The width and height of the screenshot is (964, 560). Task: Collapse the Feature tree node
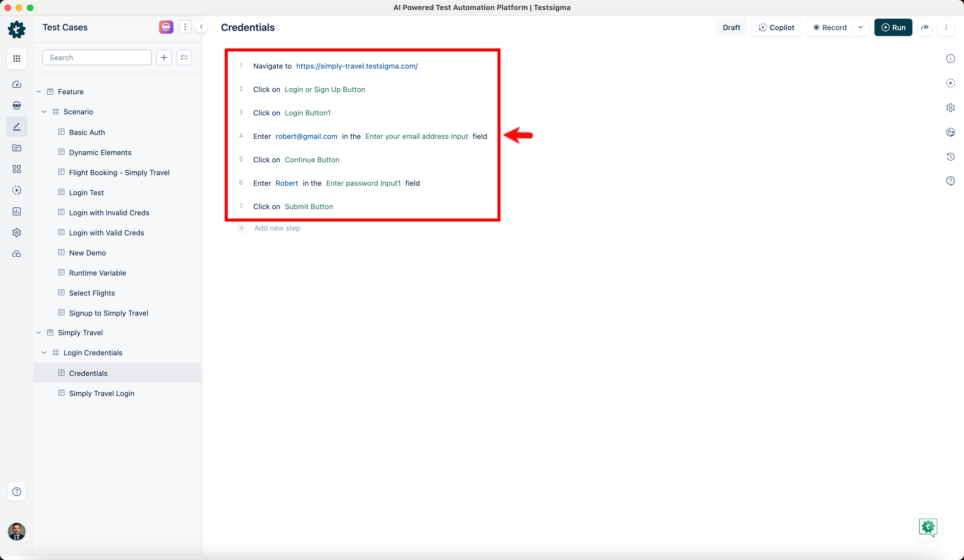click(39, 92)
